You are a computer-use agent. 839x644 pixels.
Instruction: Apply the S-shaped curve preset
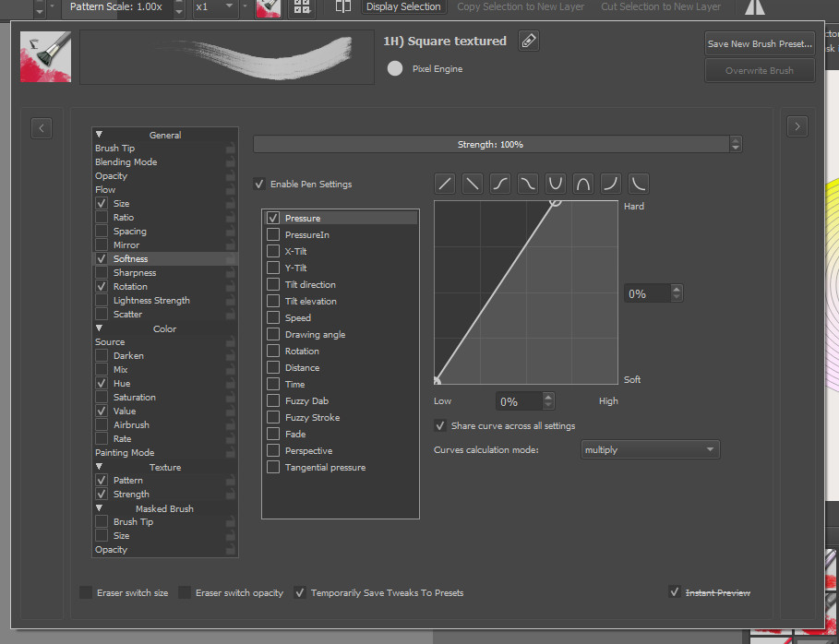click(500, 183)
